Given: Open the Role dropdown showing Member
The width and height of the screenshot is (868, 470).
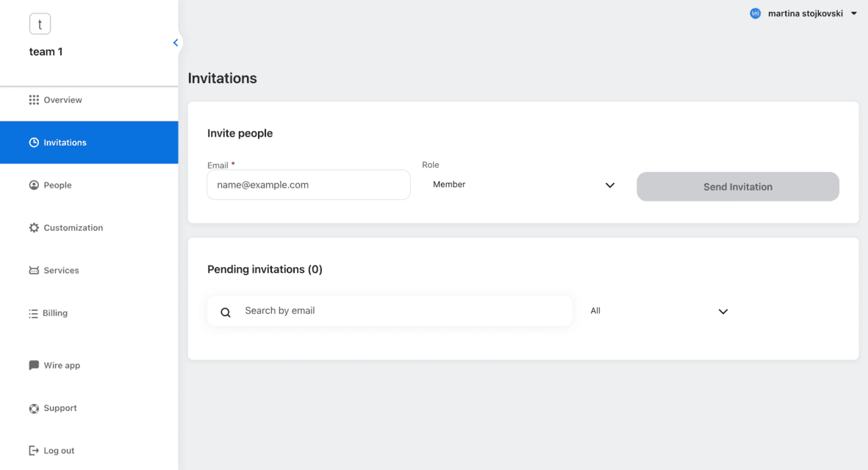Looking at the screenshot, I should [x=523, y=185].
